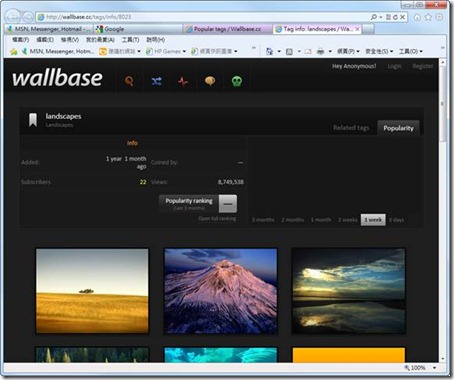Click the green skull icon
Image resolution: width=454 pixels, height=380 pixels.
237,81
